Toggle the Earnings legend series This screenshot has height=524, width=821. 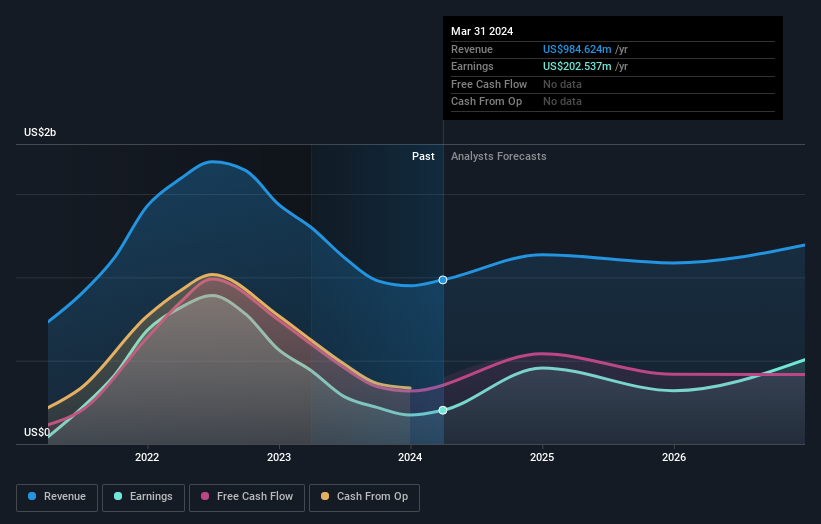[x=143, y=497]
